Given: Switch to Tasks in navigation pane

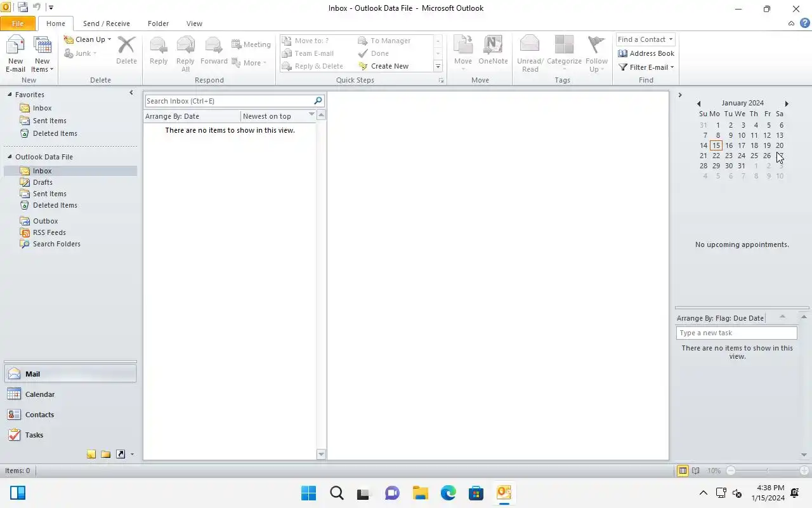Looking at the screenshot, I should [x=70, y=435].
